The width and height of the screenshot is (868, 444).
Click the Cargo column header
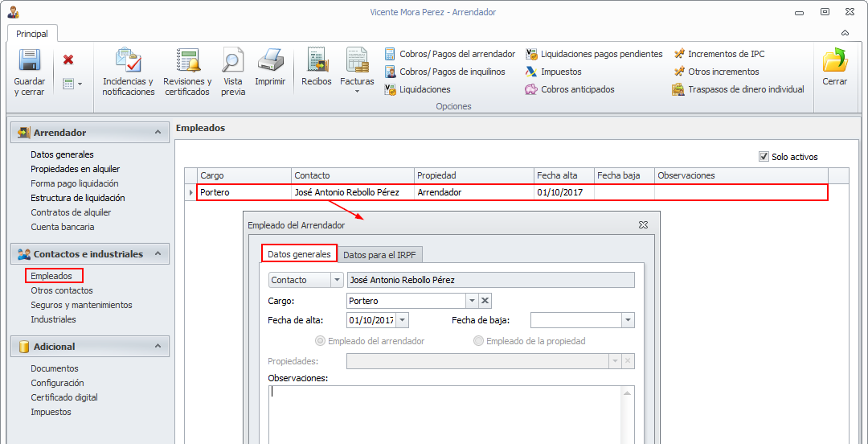click(x=244, y=175)
